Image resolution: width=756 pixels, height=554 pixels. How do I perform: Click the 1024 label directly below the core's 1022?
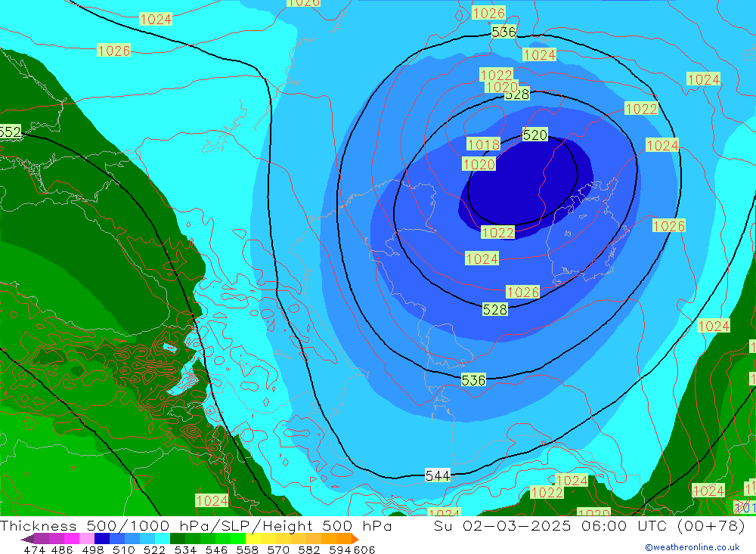tap(482, 258)
